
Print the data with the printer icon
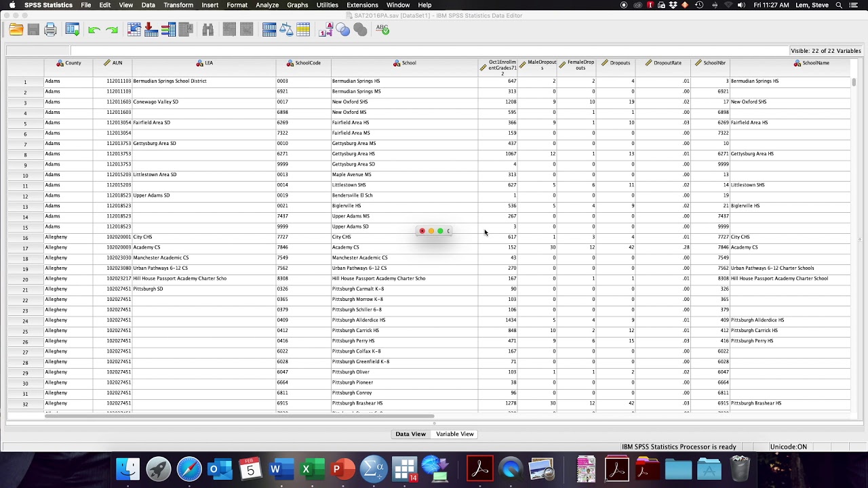click(x=50, y=29)
